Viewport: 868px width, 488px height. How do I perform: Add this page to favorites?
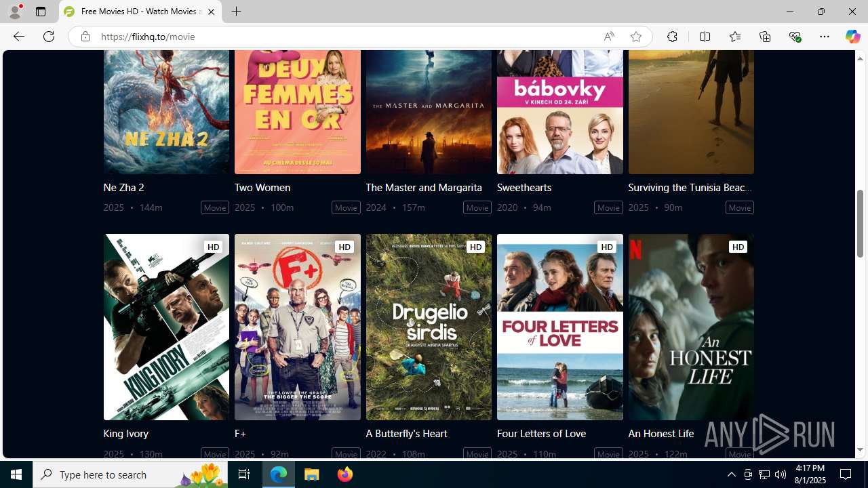(635, 37)
